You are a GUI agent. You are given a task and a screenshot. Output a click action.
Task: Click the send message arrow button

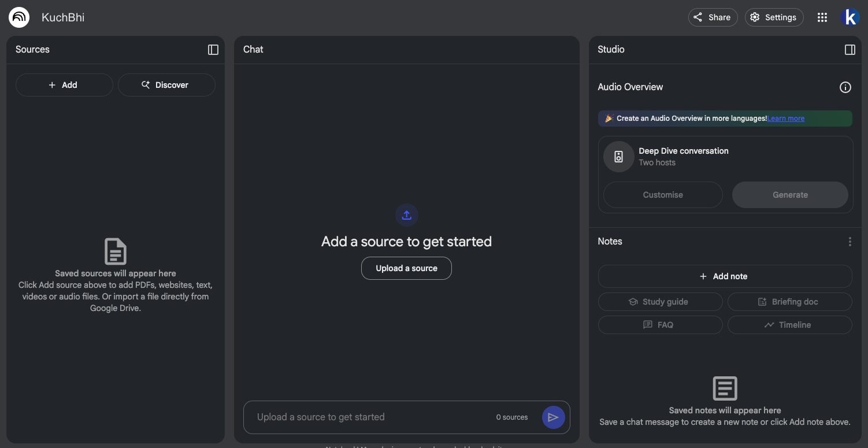pos(553,417)
